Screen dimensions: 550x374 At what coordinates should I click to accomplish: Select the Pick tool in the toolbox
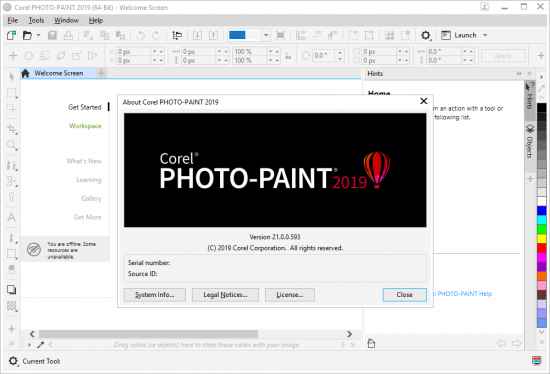(11, 76)
